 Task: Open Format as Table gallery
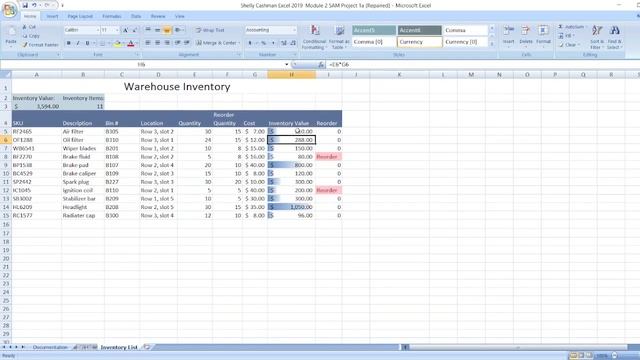pos(339,37)
